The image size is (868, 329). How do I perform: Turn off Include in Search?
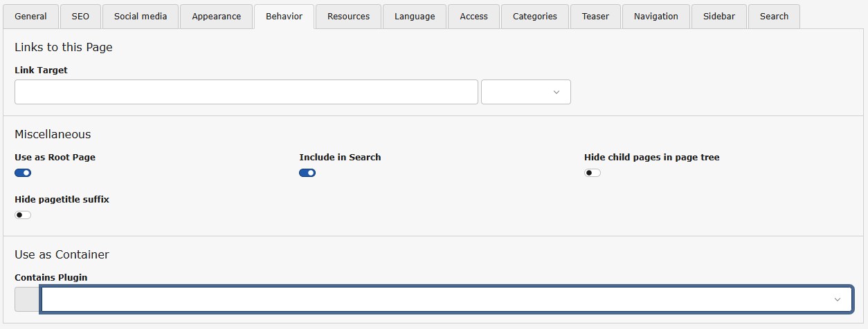tap(307, 173)
